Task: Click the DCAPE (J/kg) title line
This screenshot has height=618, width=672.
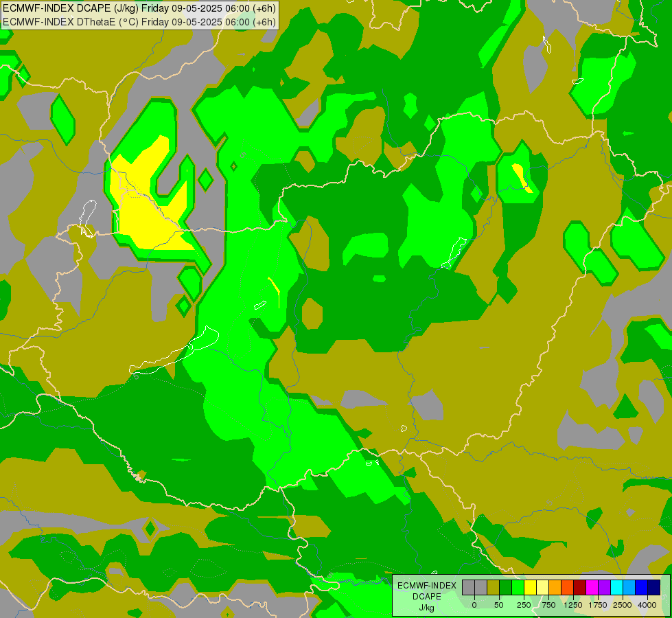Action: (x=139, y=8)
